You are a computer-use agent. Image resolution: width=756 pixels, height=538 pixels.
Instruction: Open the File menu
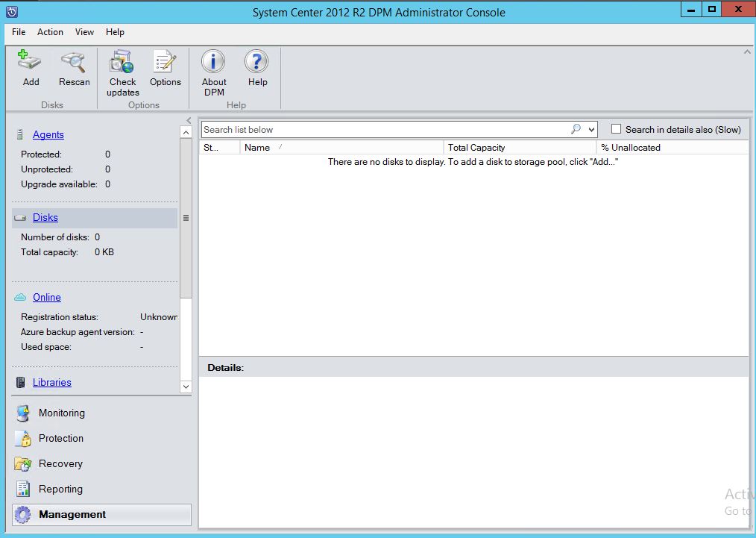19,32
